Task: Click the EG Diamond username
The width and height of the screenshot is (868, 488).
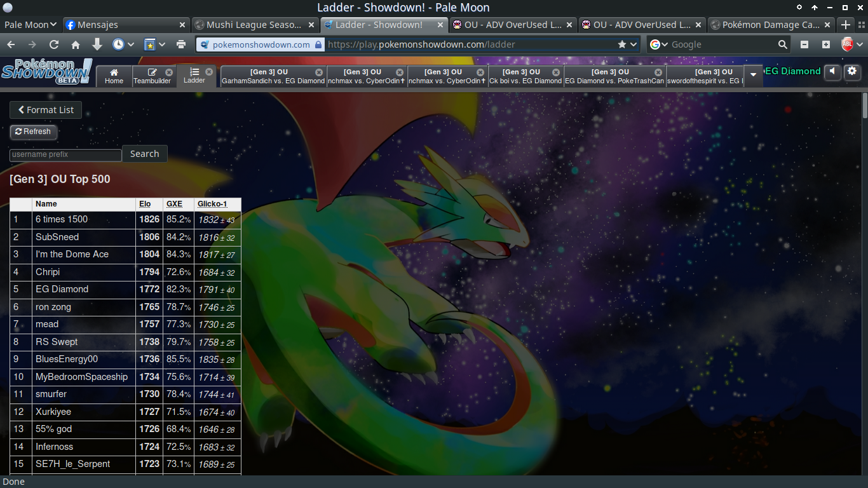Action: click(792, 71)
